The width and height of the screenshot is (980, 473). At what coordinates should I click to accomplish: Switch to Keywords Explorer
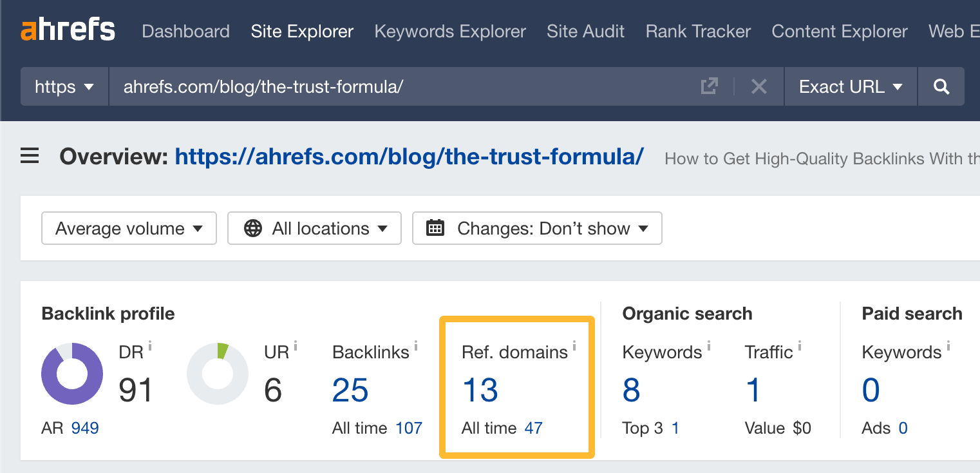[449, 31]
